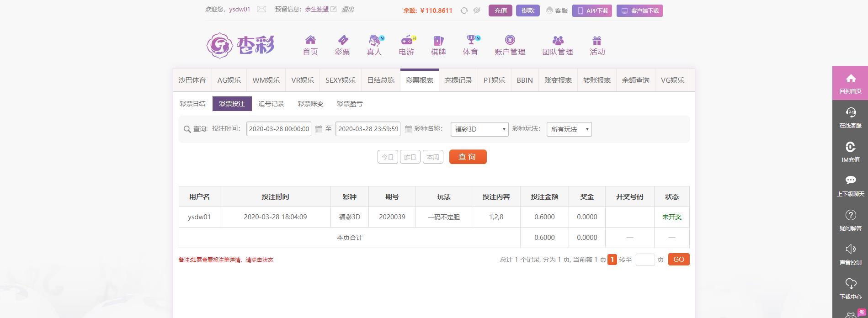Click 未开奖 status in table row
This screenshot has height=318, width=868.
[672, 217]
